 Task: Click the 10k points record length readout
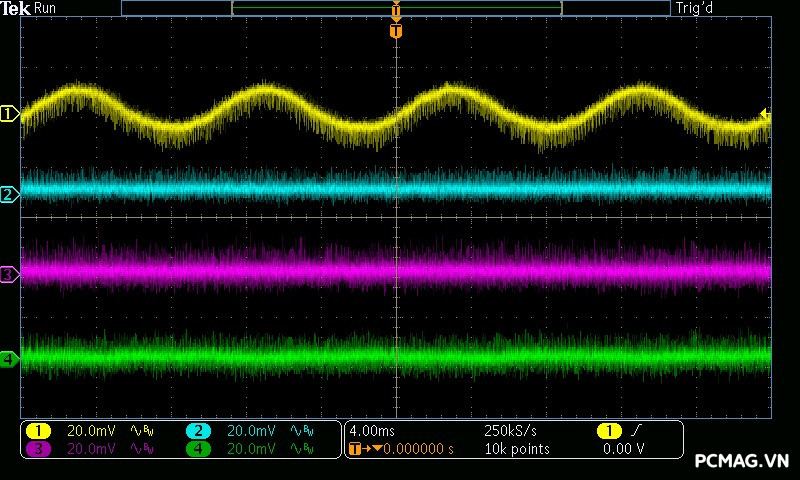(516, 449)
